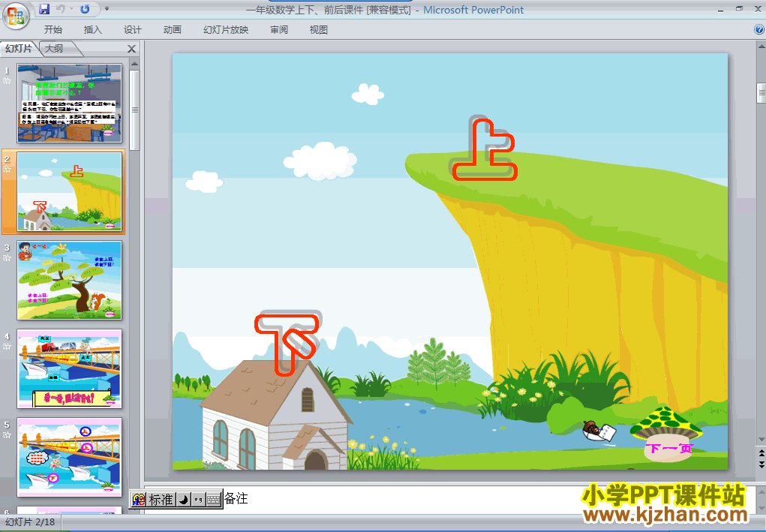Image resolution: width=766 pixels, height=532 pixels.
Task: Play animation star icon under slide 4
Action: click(7, 347)
